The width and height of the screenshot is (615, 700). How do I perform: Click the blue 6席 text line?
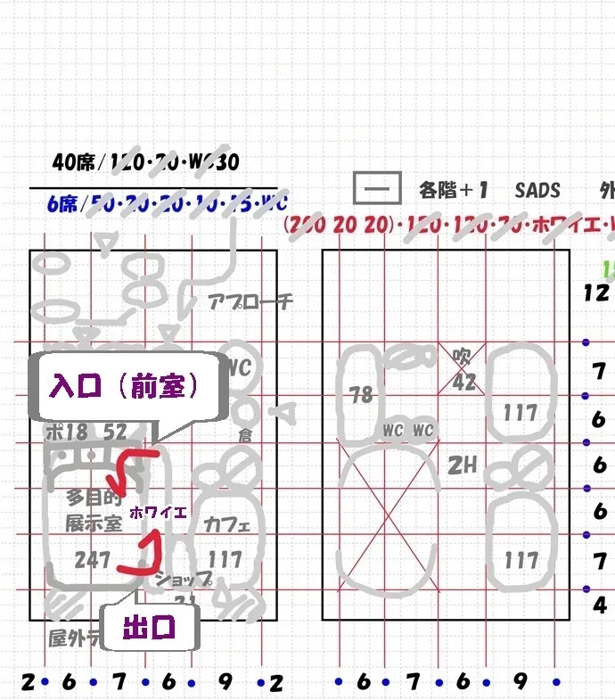(x=167, y=204)
